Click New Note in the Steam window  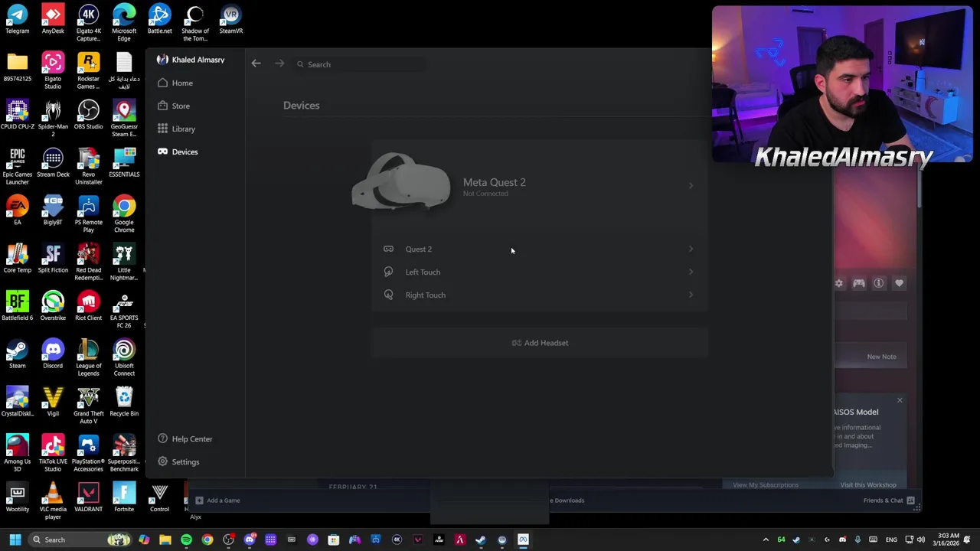pyautogui.click(x=881, y=357)
